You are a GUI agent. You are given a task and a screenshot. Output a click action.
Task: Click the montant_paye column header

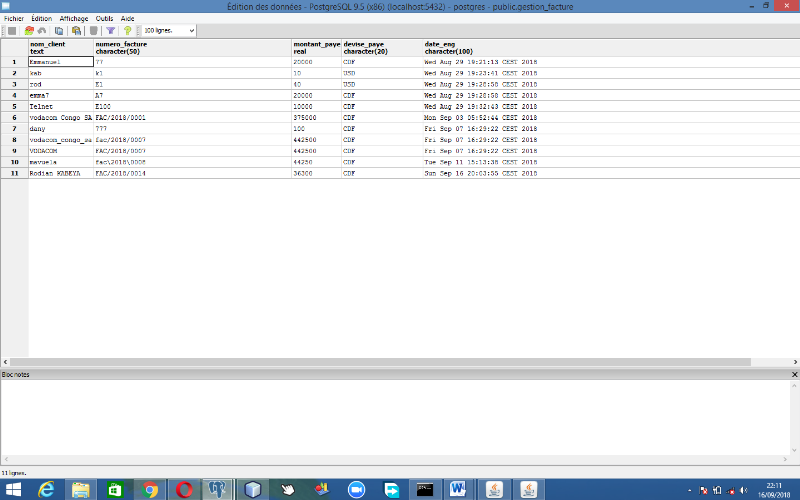pos(316,47)
